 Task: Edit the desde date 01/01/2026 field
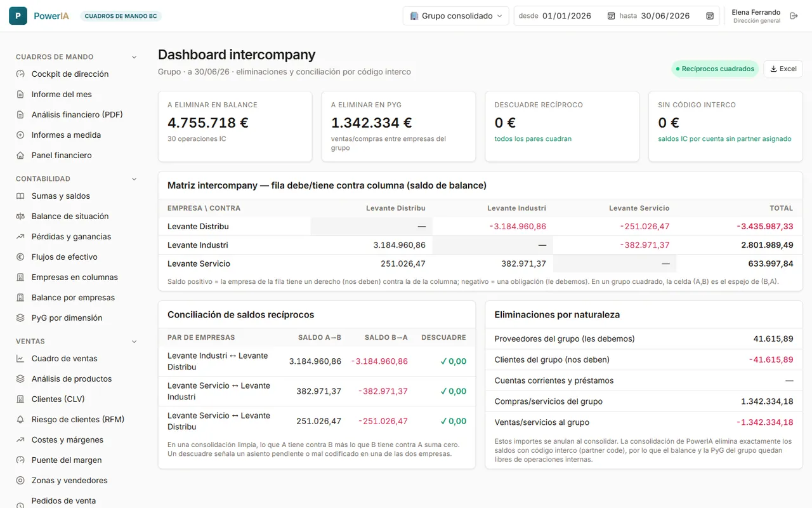(566, 16)
